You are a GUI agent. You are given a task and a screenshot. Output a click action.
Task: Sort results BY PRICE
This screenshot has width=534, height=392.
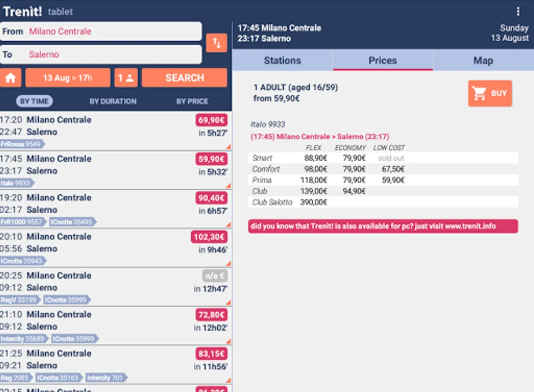(192, 101)
